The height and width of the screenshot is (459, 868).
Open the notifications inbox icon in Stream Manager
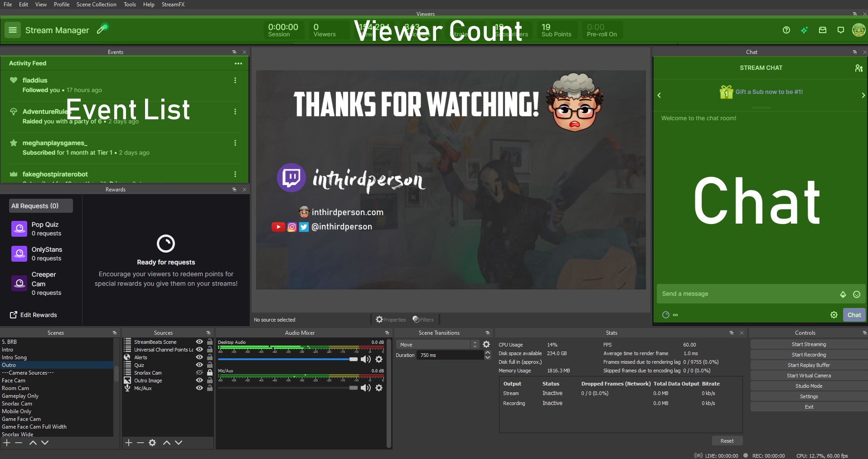tap(823, 30)
